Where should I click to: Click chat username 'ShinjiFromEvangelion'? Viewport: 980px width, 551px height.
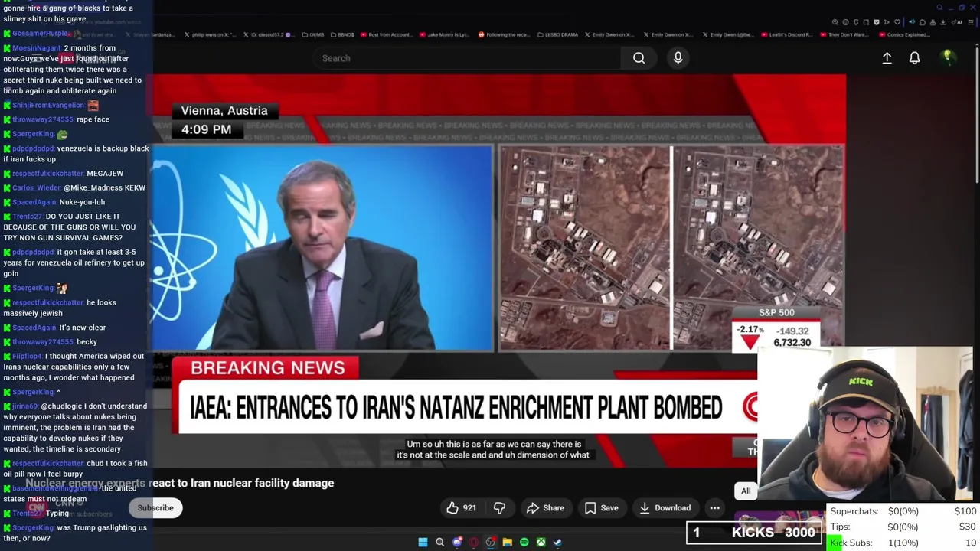[48, 106]
